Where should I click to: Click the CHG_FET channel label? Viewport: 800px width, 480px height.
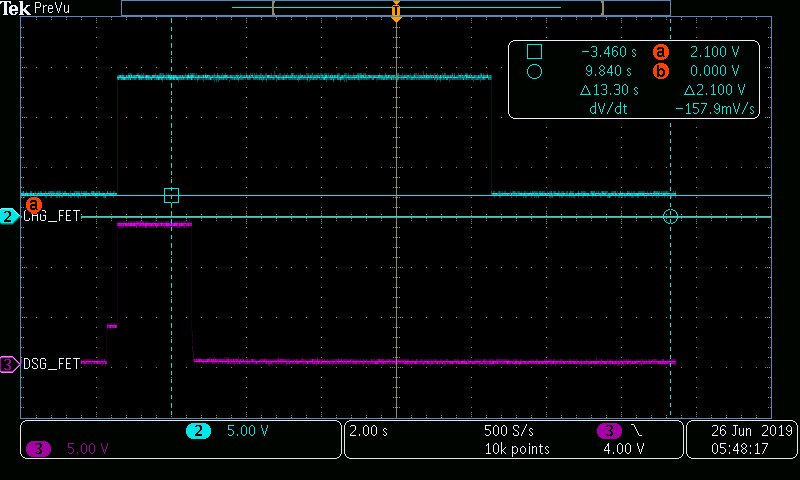click(52, 216)
